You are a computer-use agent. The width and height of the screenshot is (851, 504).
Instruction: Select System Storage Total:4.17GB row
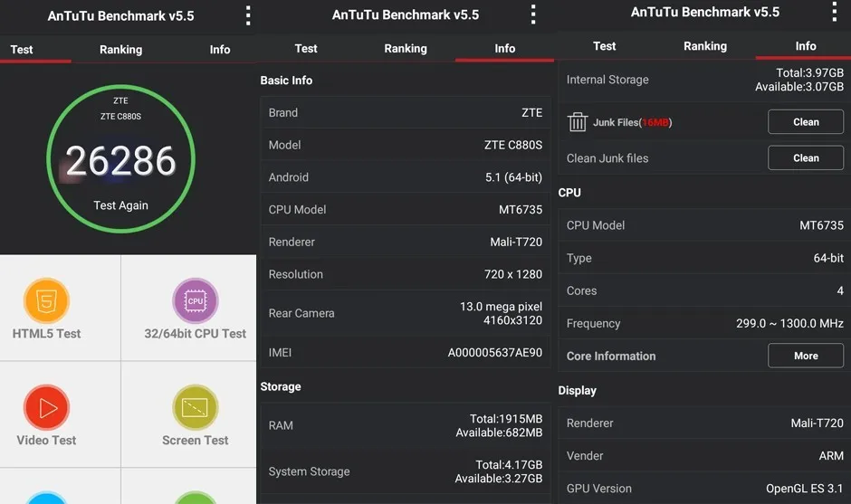click(x=406, y=471)
